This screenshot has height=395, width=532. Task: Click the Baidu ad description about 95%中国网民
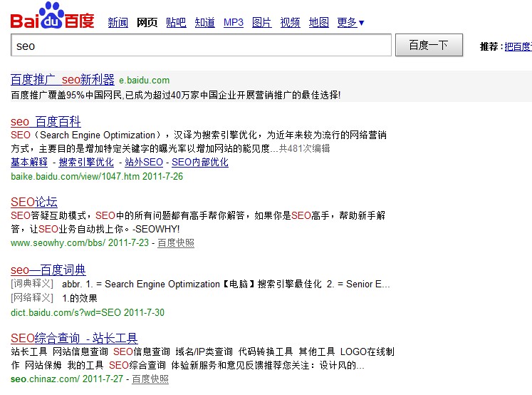click(x=175, y=95)
